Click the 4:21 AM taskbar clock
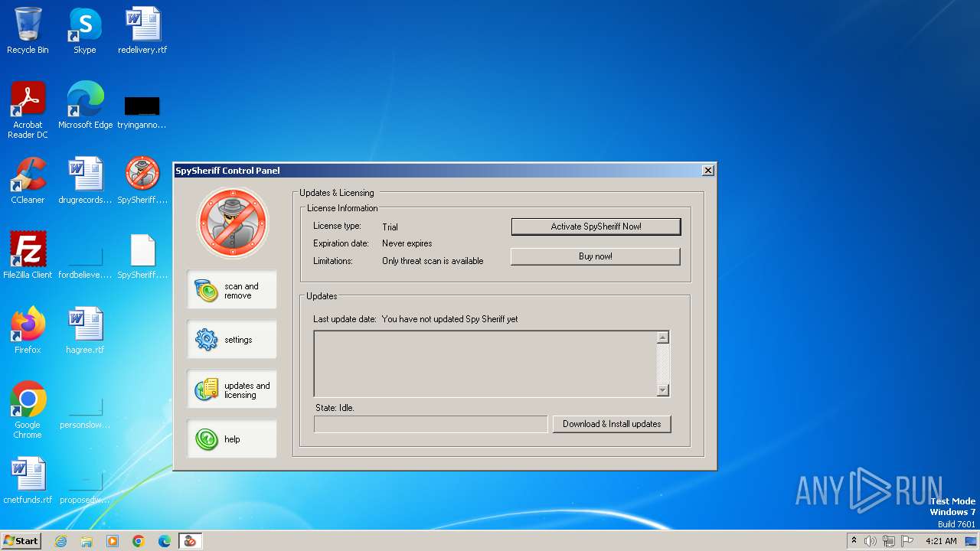The width and height of the screenshot is (980, 551). 941,541
